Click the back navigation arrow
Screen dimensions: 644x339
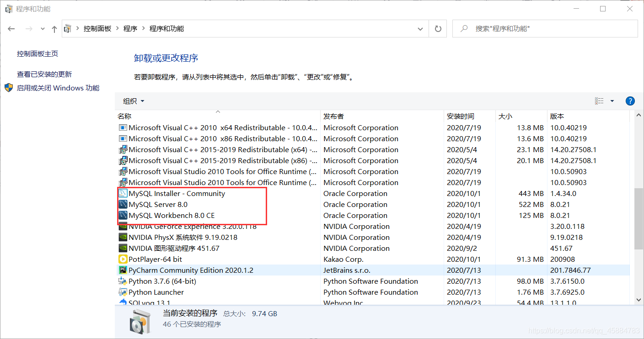(11, 29)
